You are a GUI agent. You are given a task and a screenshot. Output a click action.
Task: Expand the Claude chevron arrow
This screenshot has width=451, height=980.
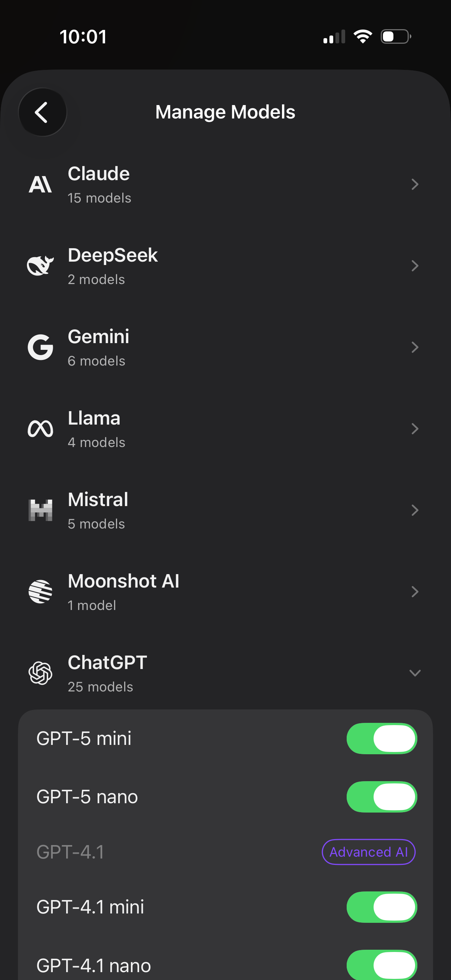[x=414, y=185]
